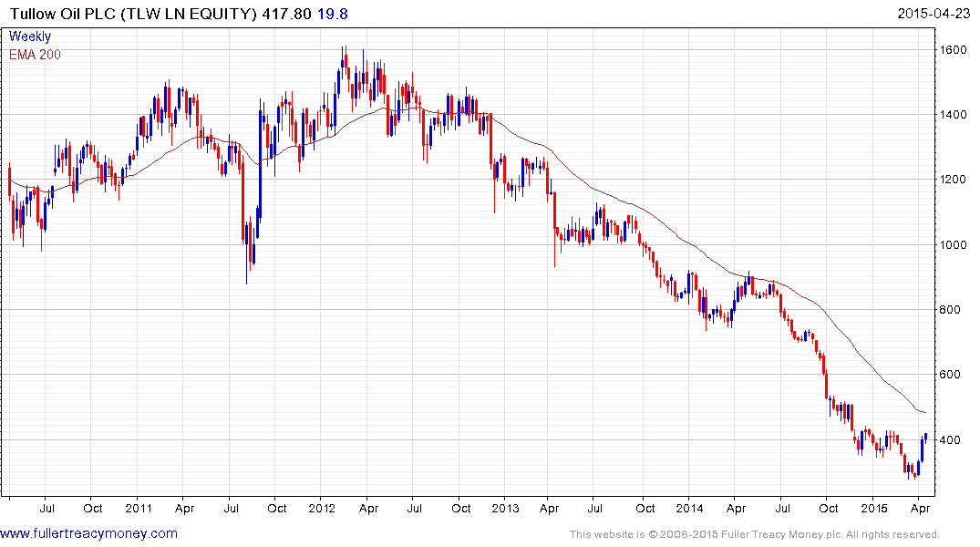This screenshot has width=980, height=547.
Task: Click the Tullow Oil PLC chart title
Action: click(133, 14)
